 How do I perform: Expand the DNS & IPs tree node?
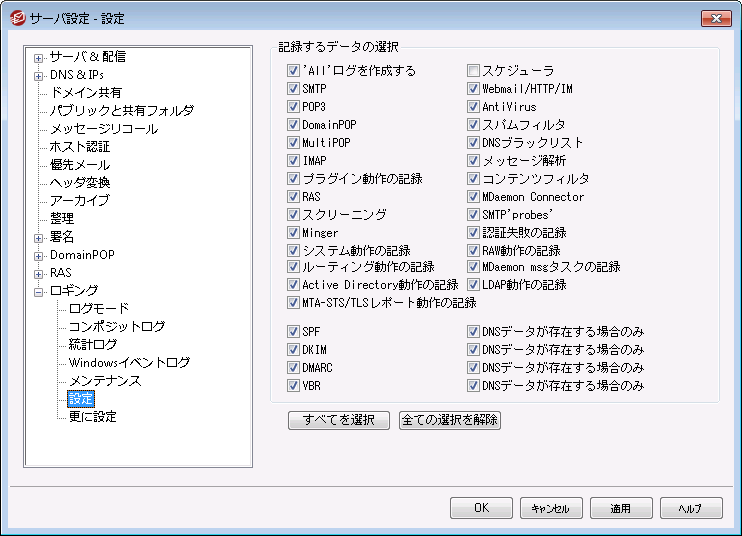click(38, 76)
